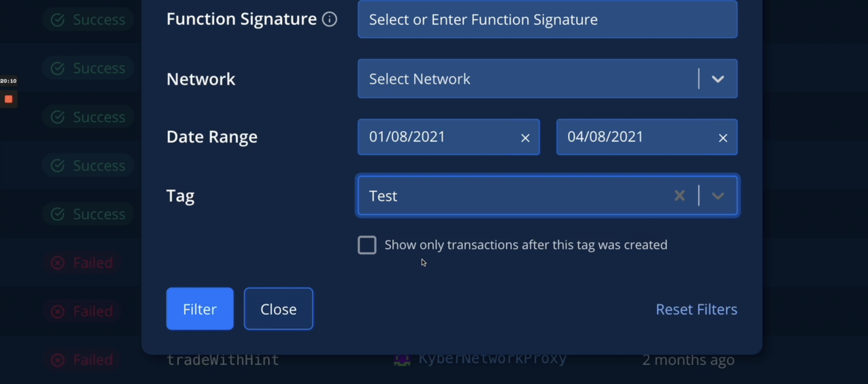Remove the selected Test tag
This screenshot has height=384, width=868.
[680, 196]
